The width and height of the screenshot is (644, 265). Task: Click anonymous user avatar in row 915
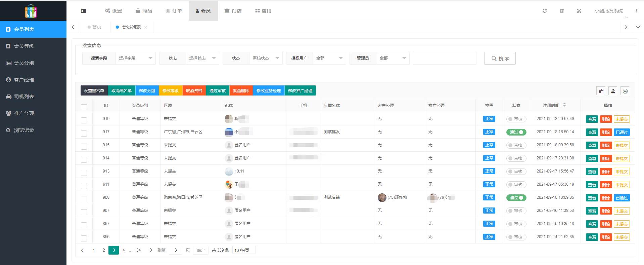(x=229, y=145)
